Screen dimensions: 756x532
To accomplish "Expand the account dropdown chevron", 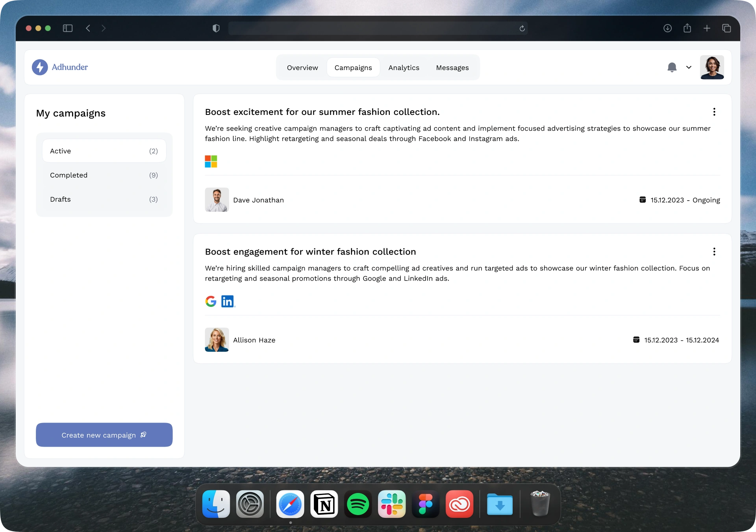I will (x=689, y=67).
